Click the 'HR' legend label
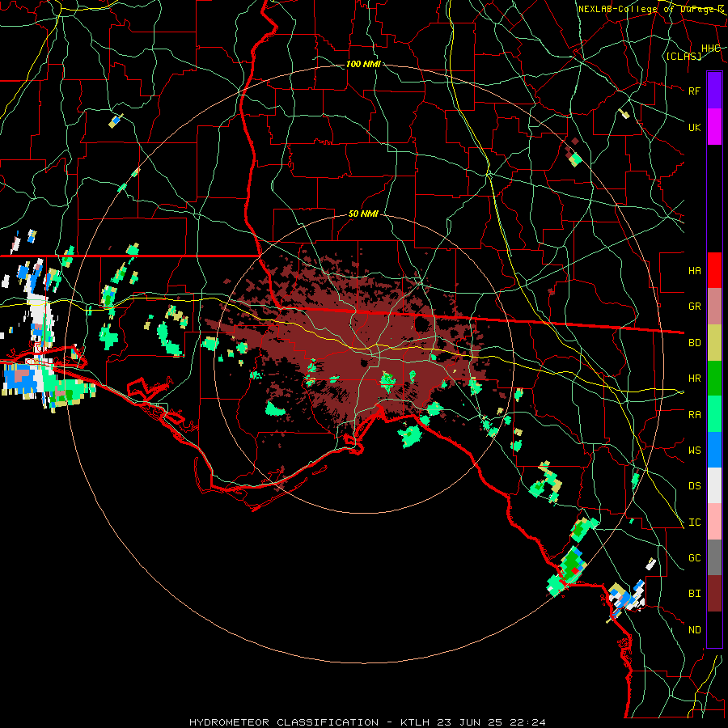 point(694,379)
